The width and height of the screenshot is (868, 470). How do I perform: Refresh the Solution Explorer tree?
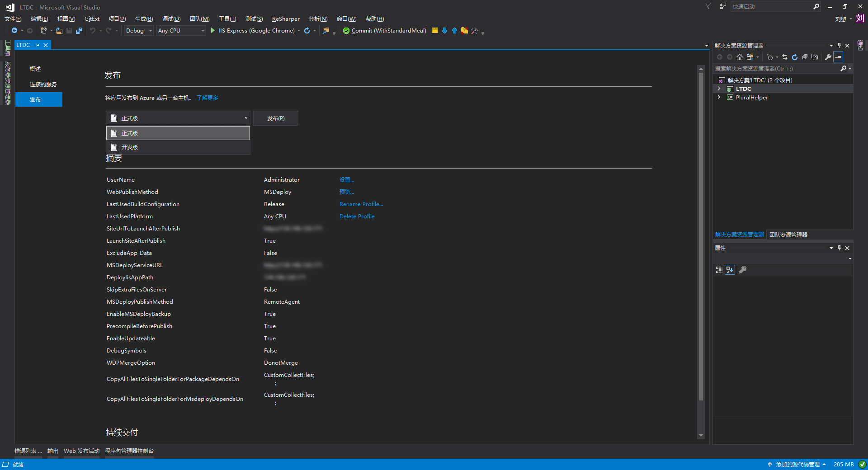[795, 57]
